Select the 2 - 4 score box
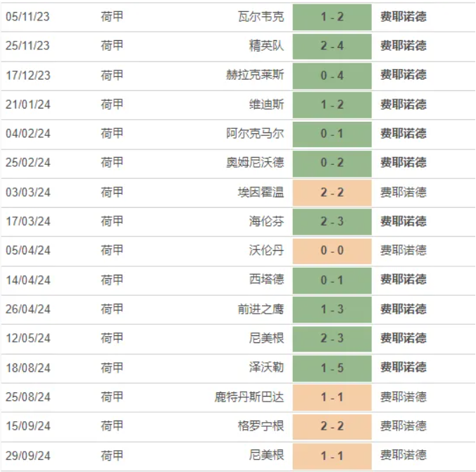Image resolution: width=476 pixels, height=472 pixels. point(332,46)
